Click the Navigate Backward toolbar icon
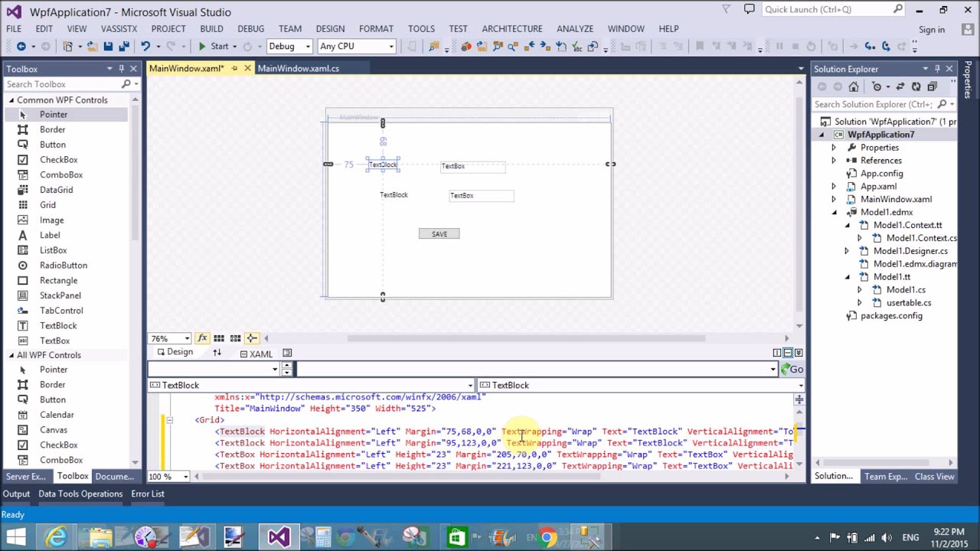 21,47
